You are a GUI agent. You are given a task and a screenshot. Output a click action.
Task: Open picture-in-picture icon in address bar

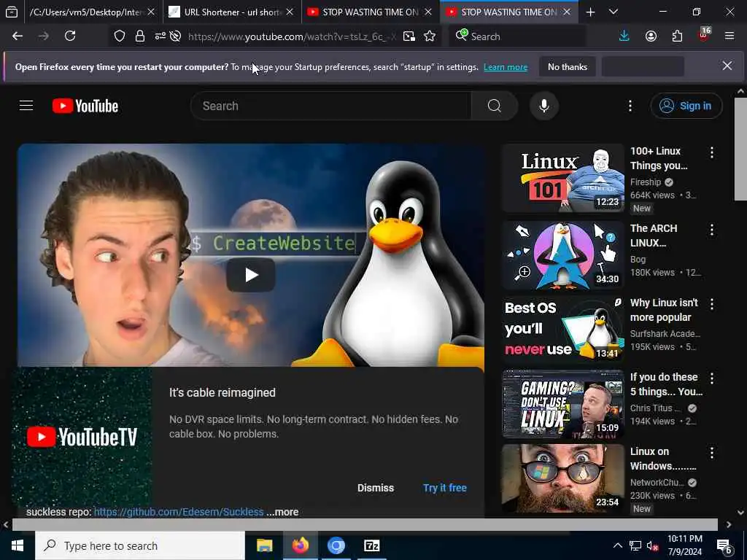(x=409, y=36)
